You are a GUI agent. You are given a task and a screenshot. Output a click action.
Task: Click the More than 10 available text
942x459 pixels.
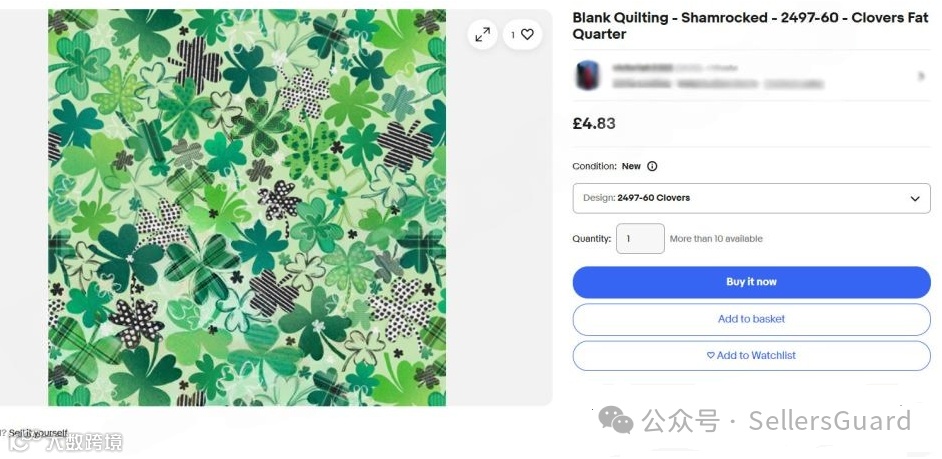point(716,239)
